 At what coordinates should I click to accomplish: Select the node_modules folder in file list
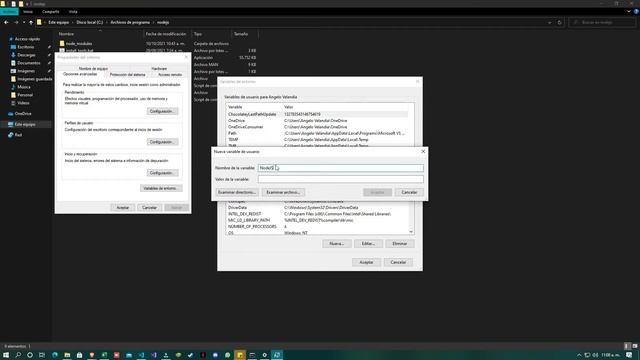click(x=79, y=44)
